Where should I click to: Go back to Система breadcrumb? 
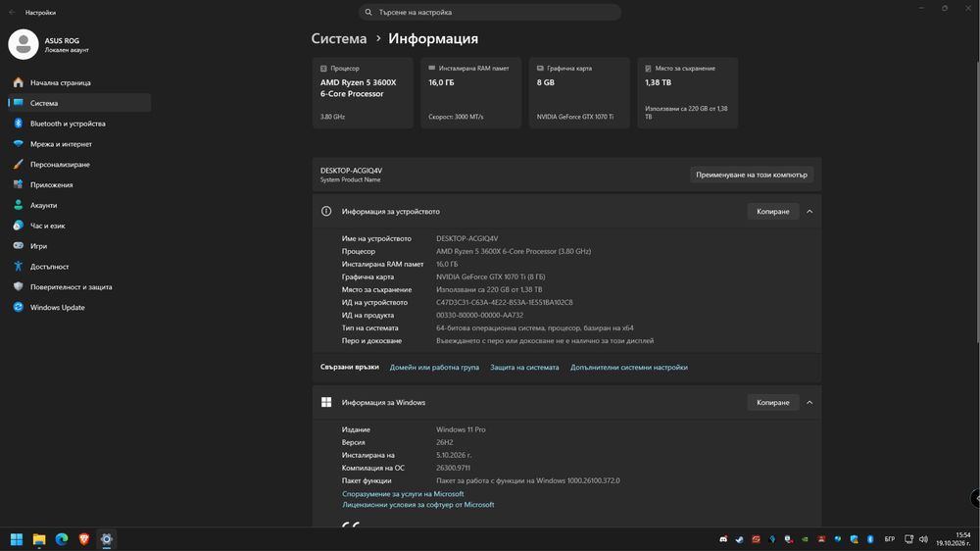339,39
